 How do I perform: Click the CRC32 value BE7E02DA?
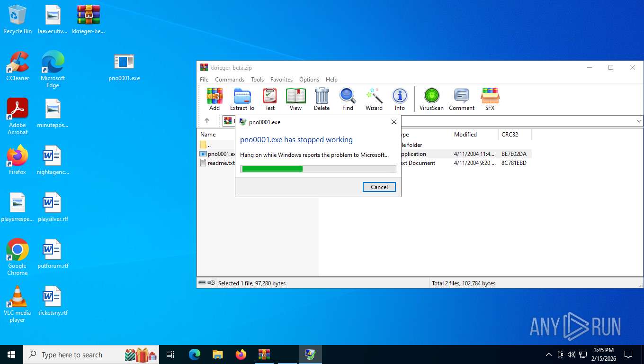click(514, 154)
